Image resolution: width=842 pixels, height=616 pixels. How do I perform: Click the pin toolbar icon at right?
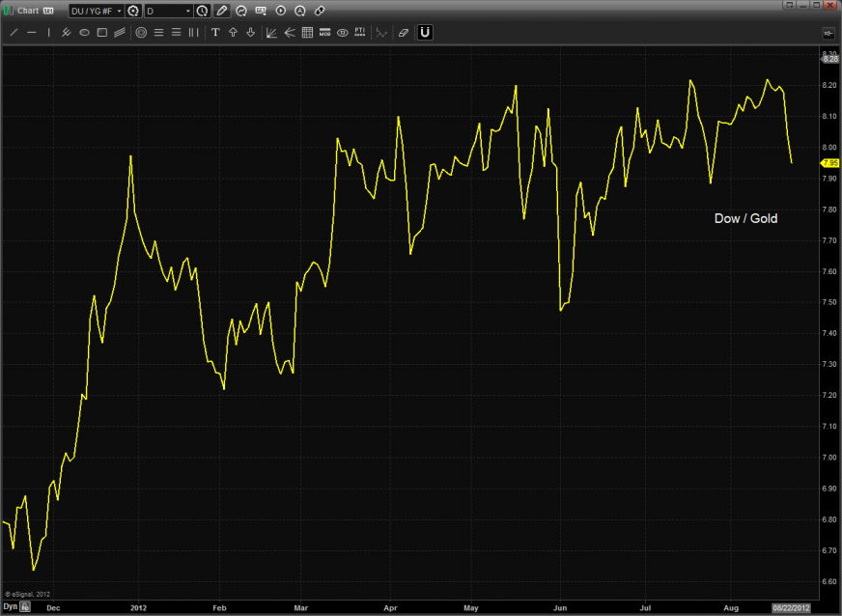[x=828, y=33]
